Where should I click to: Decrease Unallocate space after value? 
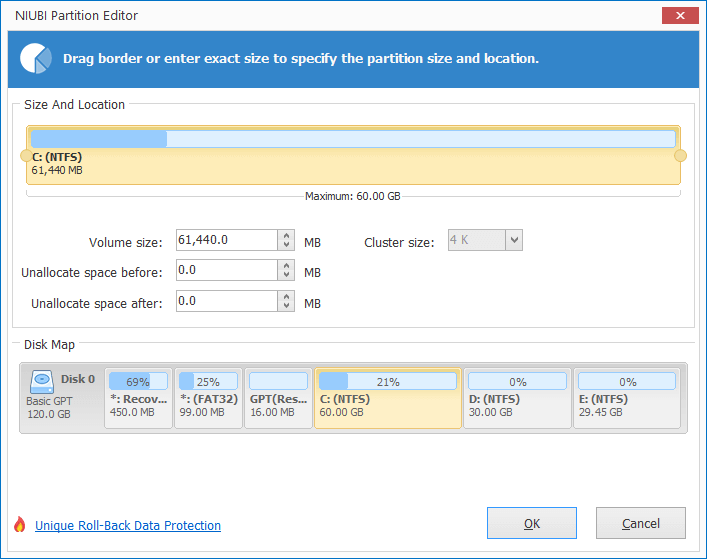tap(286, 306)
